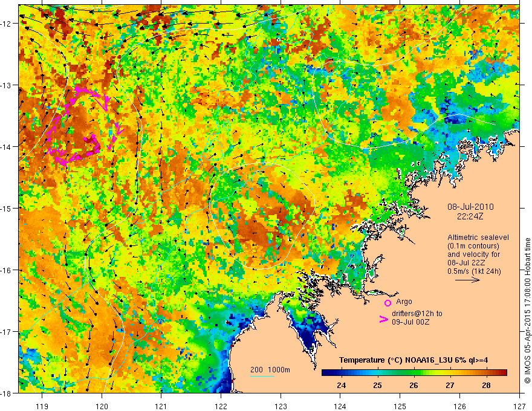Click latitude axis label '-17'
This screenshot has width=532, height=411.
pos(7,331)
